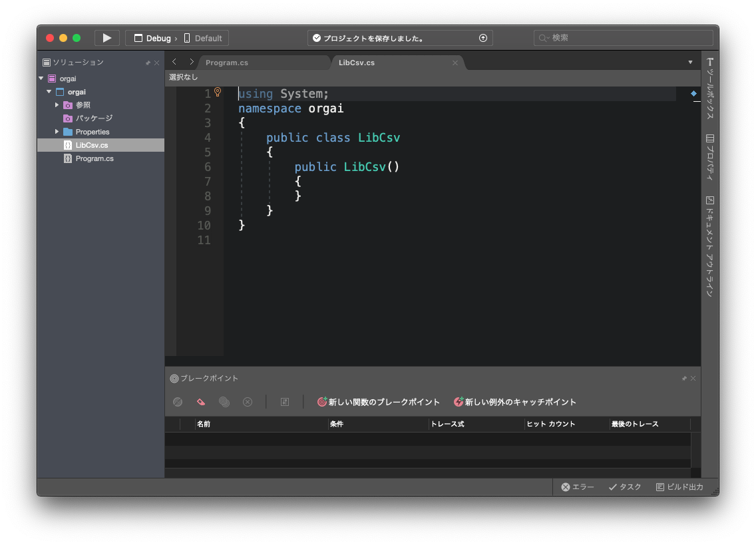Click the breakpoint properties icon
The width and height of the screenshot is (756, 545).
[x=285, y=402]
